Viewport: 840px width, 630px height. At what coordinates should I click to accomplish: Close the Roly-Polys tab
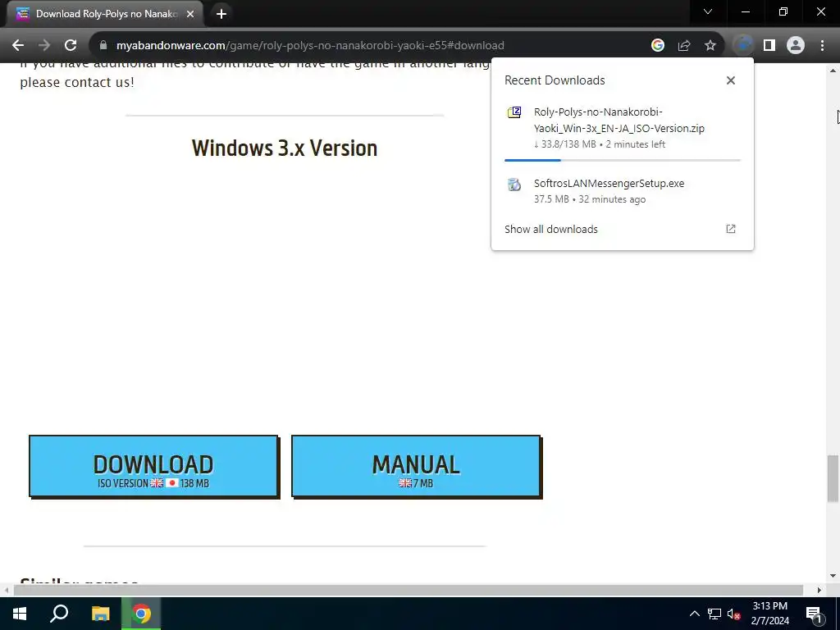pos(190,14)
